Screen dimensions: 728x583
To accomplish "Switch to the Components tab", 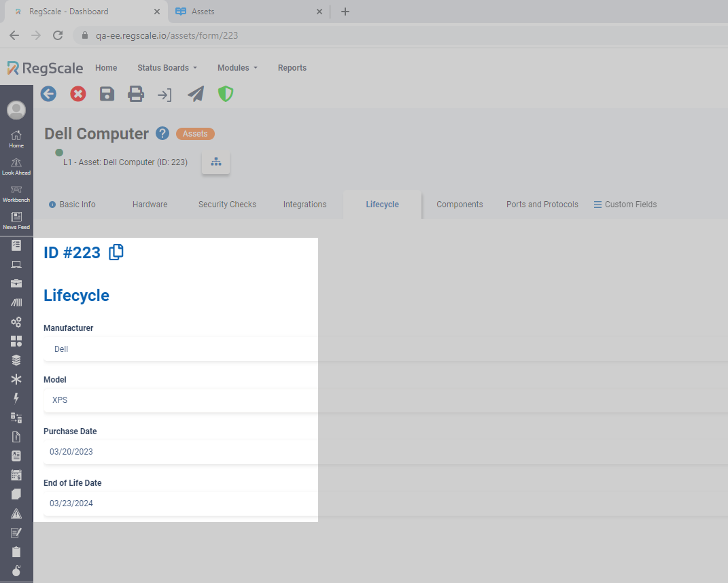I will point(460,205).
